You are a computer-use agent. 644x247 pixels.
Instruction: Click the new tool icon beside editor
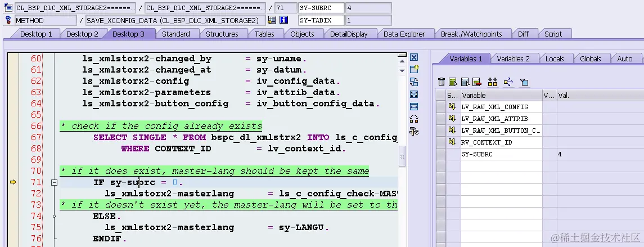414,69
